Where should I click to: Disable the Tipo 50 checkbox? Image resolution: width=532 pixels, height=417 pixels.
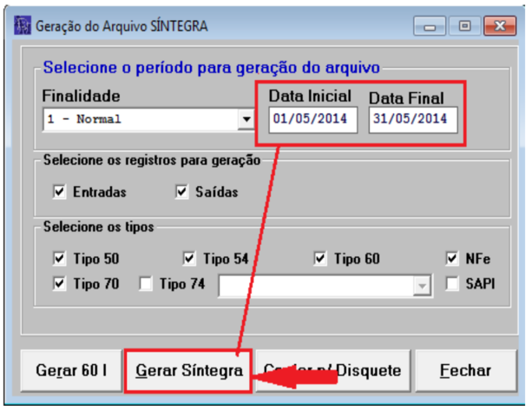pyautogui.click(x=60, y=259)
